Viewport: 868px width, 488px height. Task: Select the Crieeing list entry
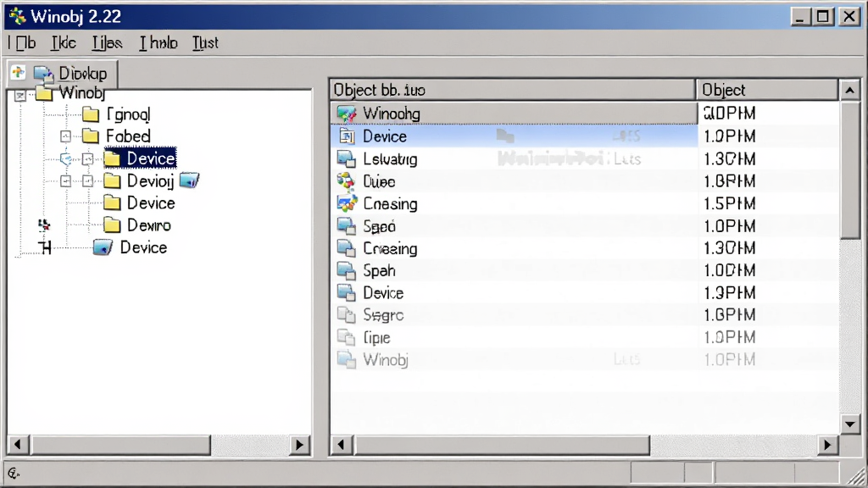390,248
